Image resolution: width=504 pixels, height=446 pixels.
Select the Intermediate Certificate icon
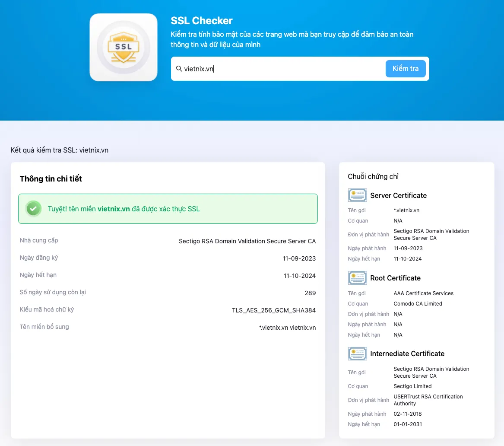357,353
